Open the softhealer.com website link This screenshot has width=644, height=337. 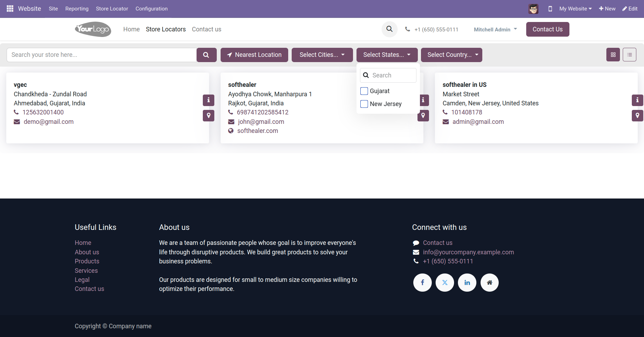[x=258, y=131]
